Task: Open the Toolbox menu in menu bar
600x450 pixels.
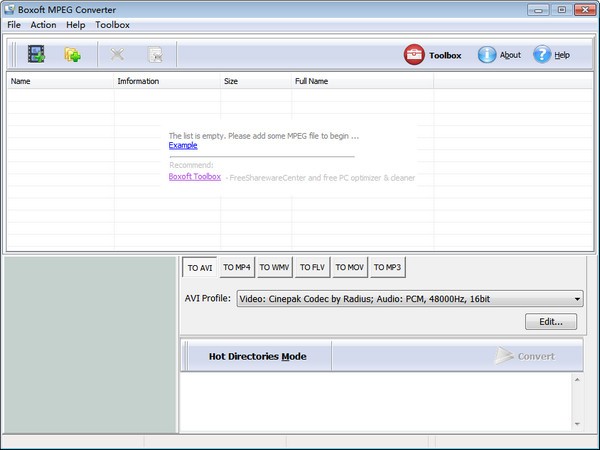Action: point(112,24)
